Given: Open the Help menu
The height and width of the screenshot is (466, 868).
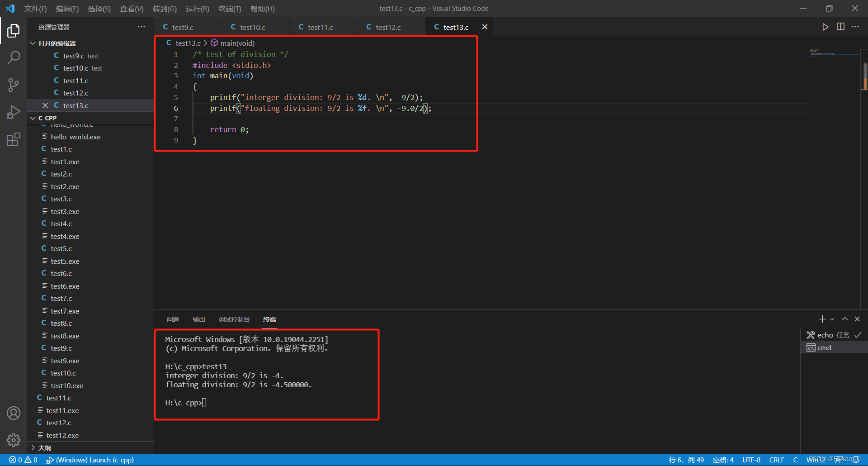Looking at the screenshot, I should (x=262, y=9).
